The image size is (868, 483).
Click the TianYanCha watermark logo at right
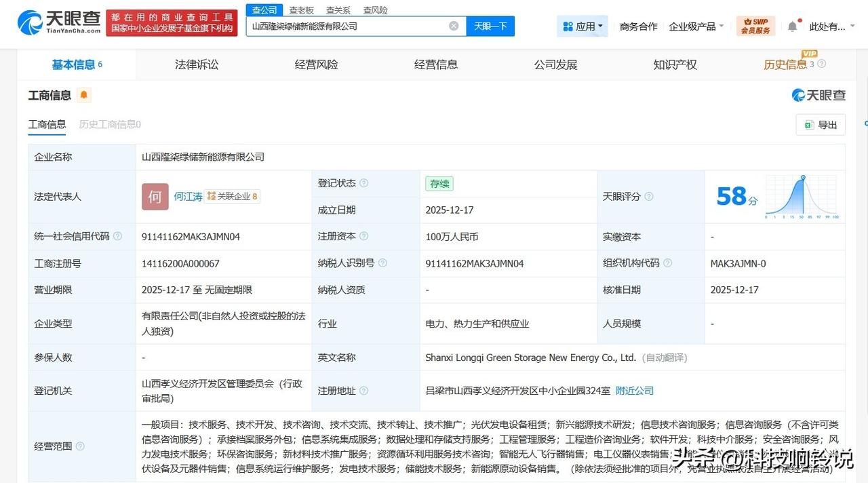pyautogui.click(x=818, y=95)
